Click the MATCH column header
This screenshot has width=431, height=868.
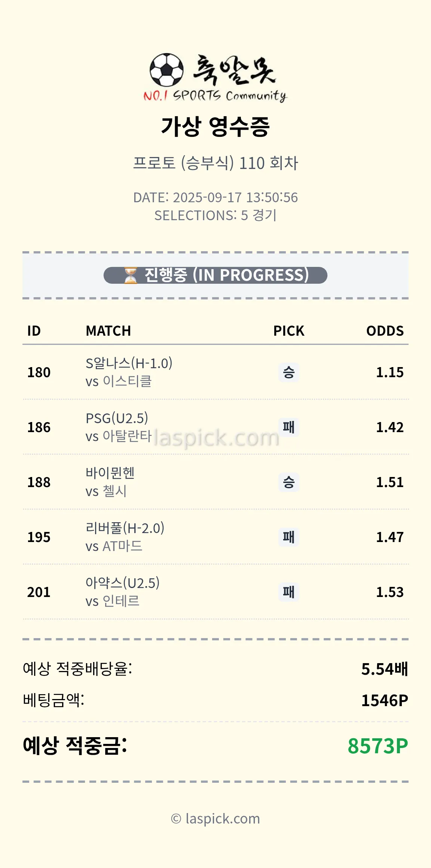108,331
